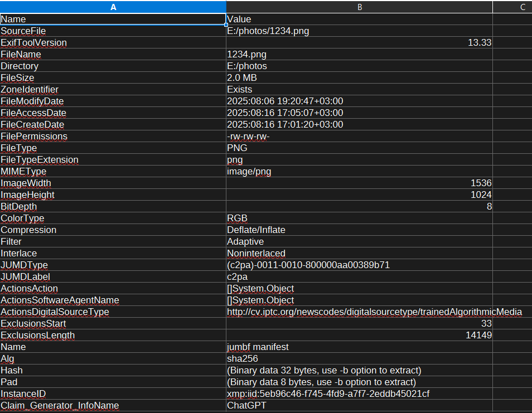Select the cell containing E:/photos/1234.png

[x=268, y=31]
